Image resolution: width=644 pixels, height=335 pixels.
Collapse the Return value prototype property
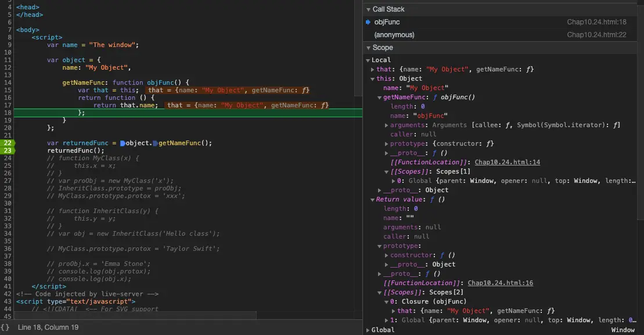[x=380, y=246]
